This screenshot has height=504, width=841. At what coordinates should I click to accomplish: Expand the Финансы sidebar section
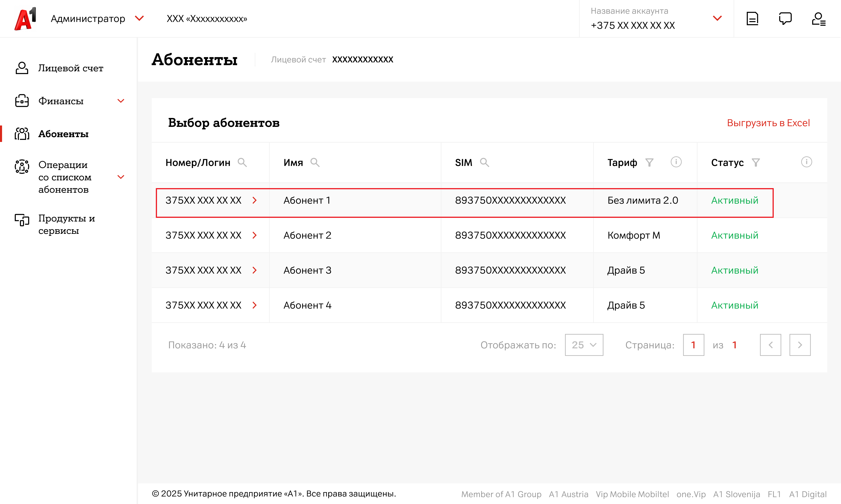[121, 101]
